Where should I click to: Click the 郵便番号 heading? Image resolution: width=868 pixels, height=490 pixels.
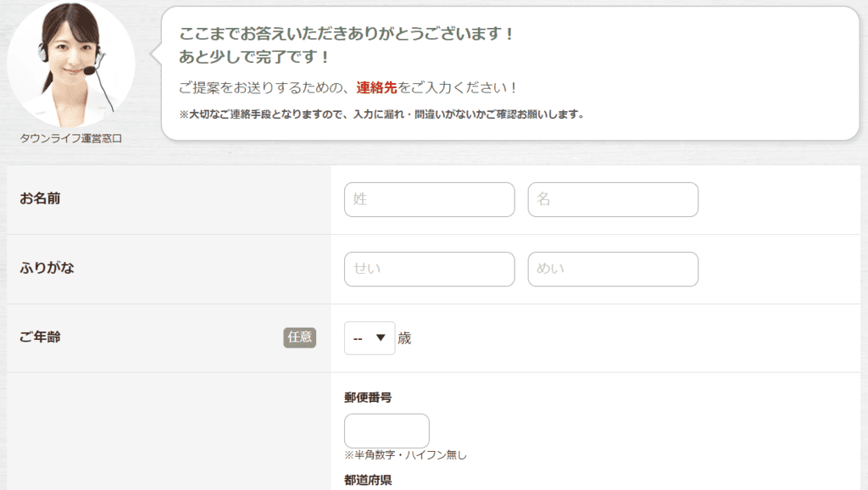368,397
